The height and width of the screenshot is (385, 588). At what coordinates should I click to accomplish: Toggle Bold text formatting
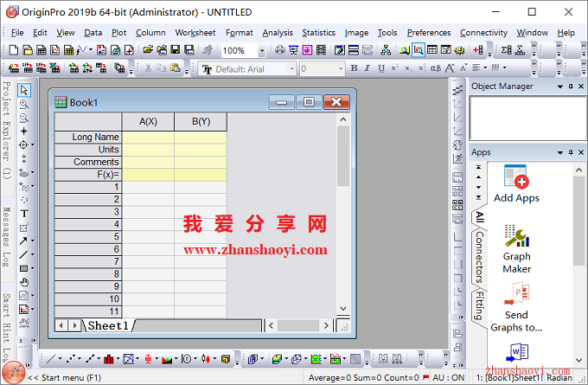(x=354, y=68)
